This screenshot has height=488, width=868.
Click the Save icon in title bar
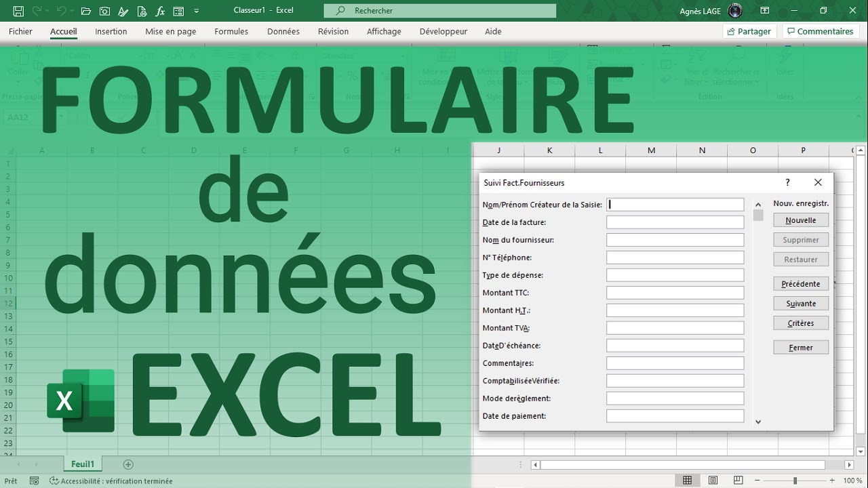[x=18, y=11]
